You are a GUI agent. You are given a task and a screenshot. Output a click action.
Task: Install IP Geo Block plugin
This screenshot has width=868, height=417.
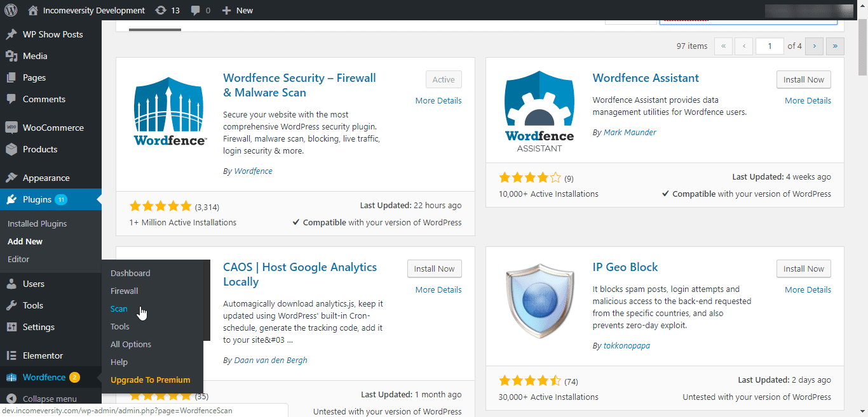pos(804,268)
